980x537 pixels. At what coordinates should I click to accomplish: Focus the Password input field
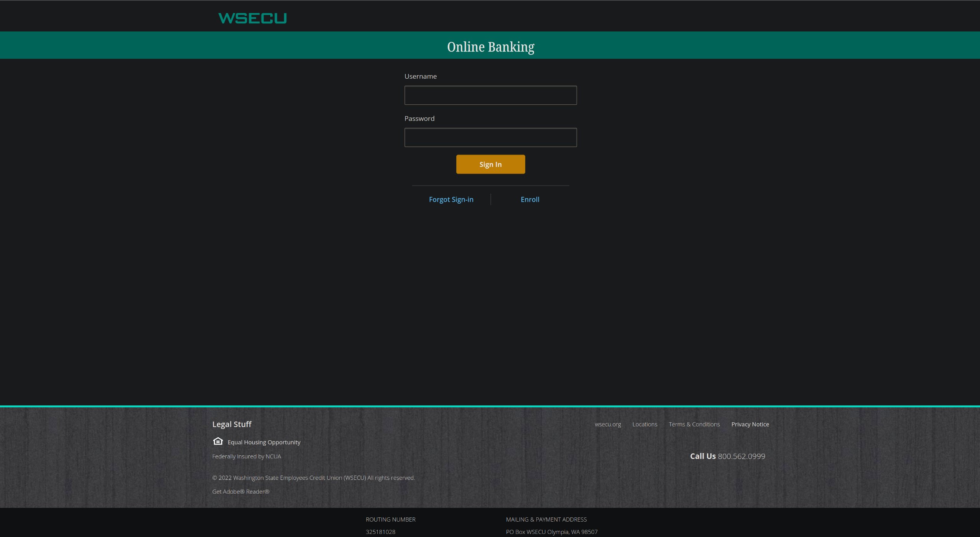[x=490, y=137]
